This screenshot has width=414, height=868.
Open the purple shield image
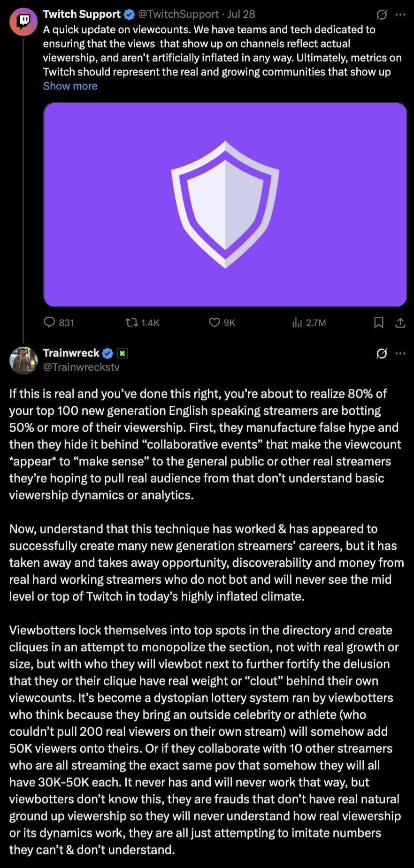pyautogui.click(x=225, y=205)
